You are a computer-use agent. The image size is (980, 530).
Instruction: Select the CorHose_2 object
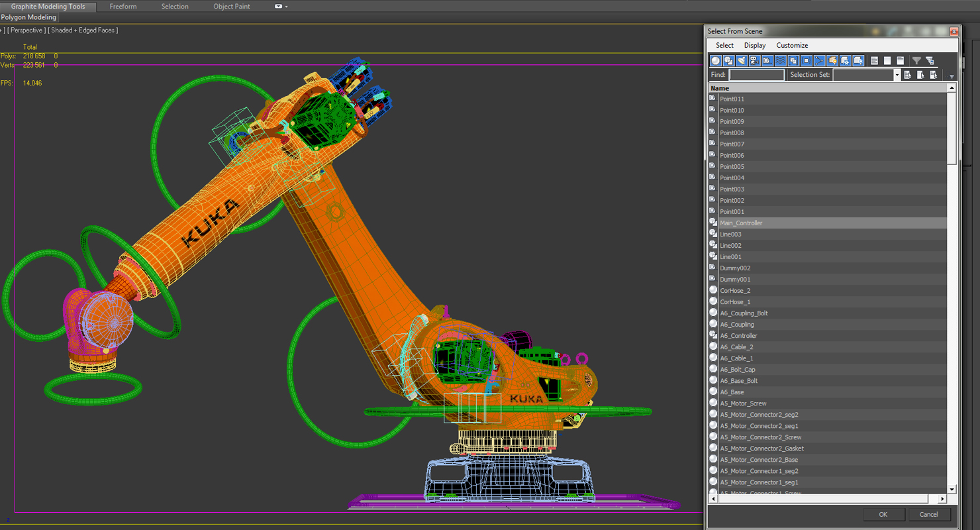pyautogui.click(x=827, y=291)
